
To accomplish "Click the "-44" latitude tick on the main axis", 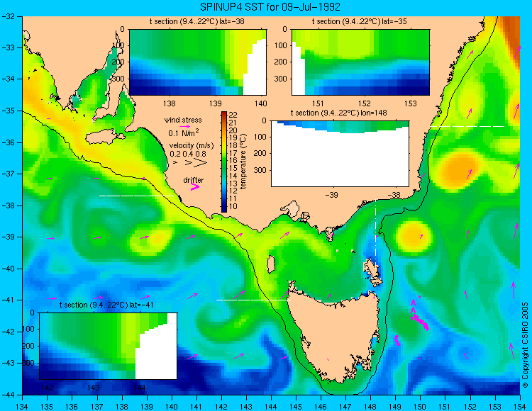I will [x=9, y=395].
